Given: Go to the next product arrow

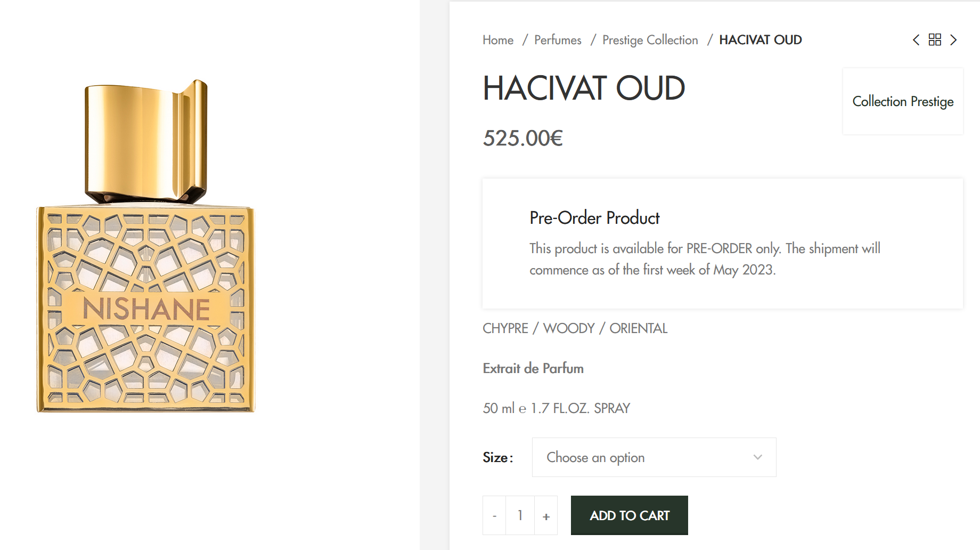Looking at the screenshot, I should coord(953,40).
